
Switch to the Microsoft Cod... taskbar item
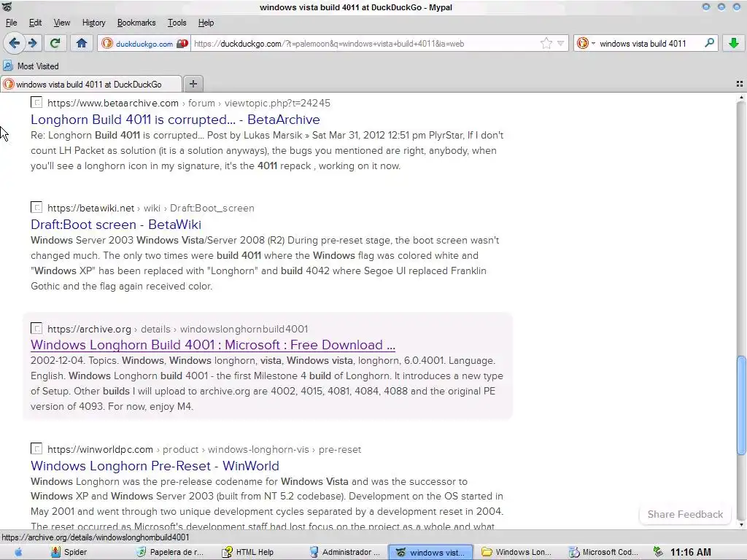tap(603, 552)
